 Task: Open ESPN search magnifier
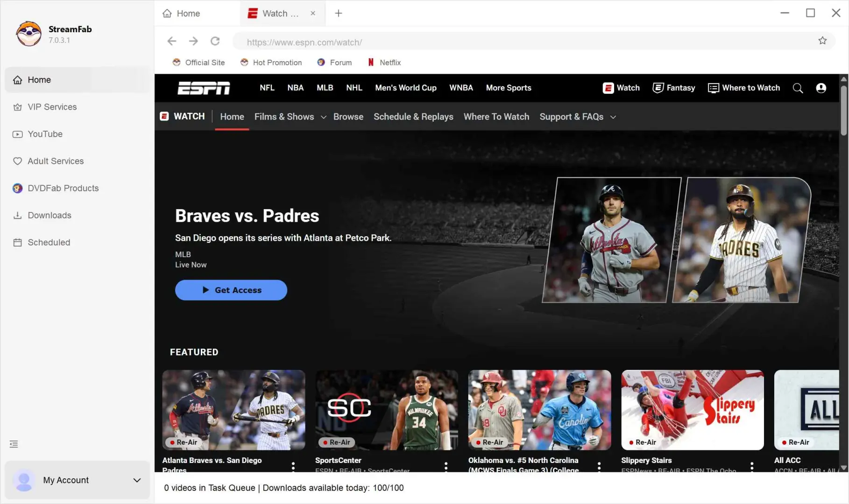[798, 88]
